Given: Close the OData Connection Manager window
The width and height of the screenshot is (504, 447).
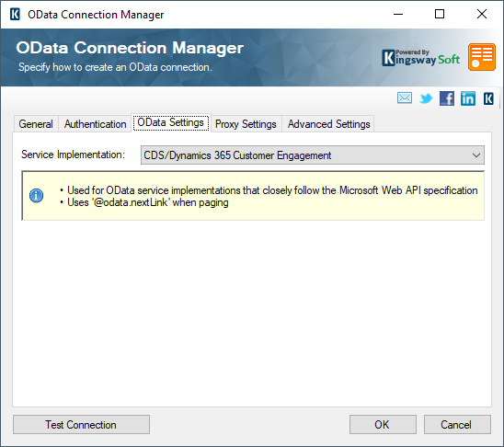Looking at the screenshot, I should click(482, 14).
